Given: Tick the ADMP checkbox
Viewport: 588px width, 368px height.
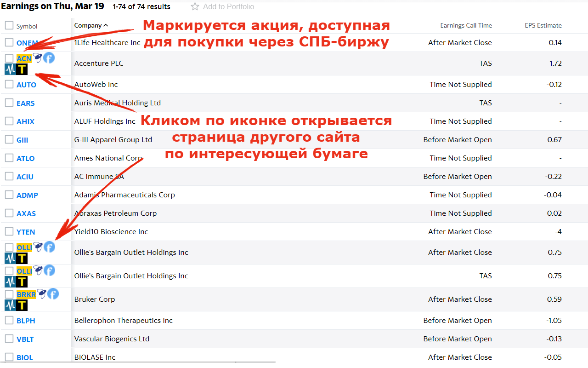Looking at the screenshot, I should point(9,195).
